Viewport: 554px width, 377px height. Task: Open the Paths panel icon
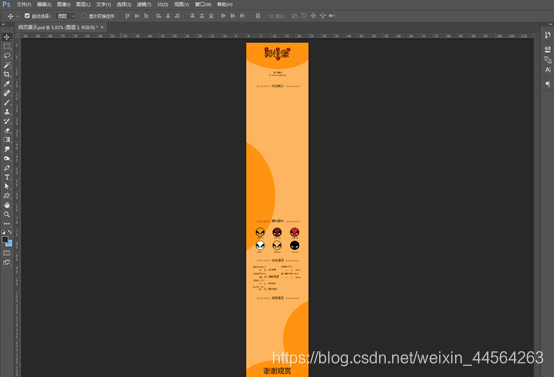548,60
